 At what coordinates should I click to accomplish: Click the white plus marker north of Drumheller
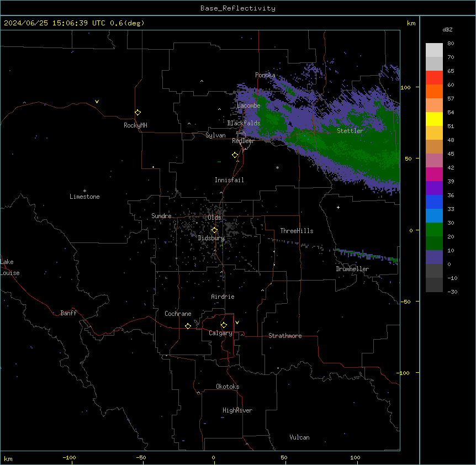point(338,207)
